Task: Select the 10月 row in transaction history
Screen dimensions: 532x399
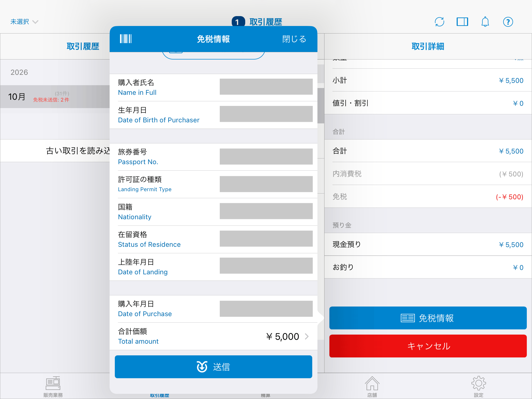Action: point(55,97)
